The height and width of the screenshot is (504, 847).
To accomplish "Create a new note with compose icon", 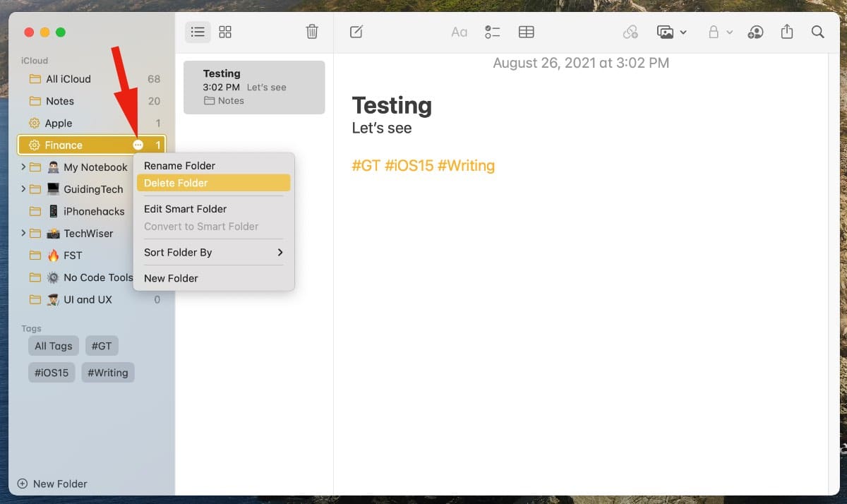I will click(356, 32).
